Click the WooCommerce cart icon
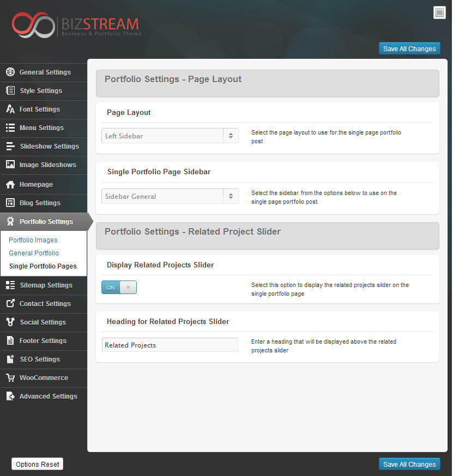The image size is (453, 476). coord(10,378)
